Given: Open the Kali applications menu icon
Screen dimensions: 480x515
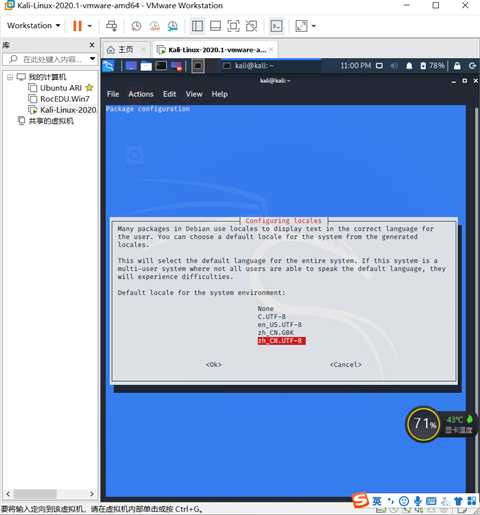Looking at the screenshot, I should (x=109, y=66).
